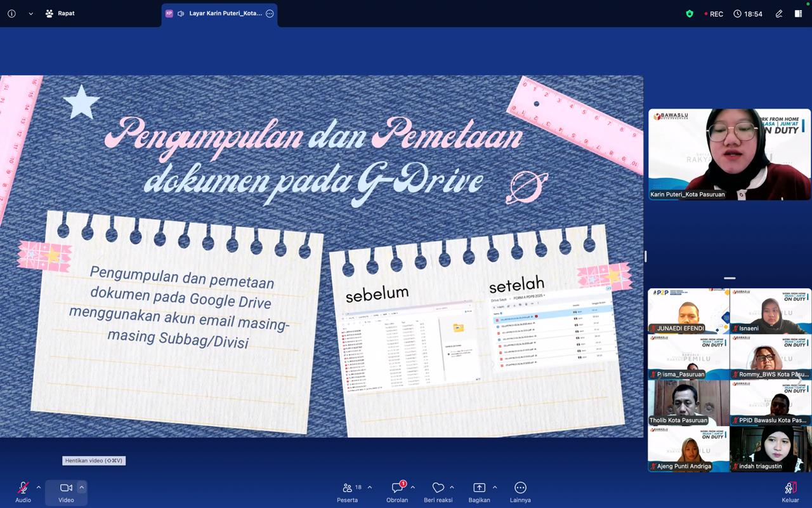Open Beri reaksi reactions heart icon
Viewport: 812px width, 508px height.
(x=438, y=492)
